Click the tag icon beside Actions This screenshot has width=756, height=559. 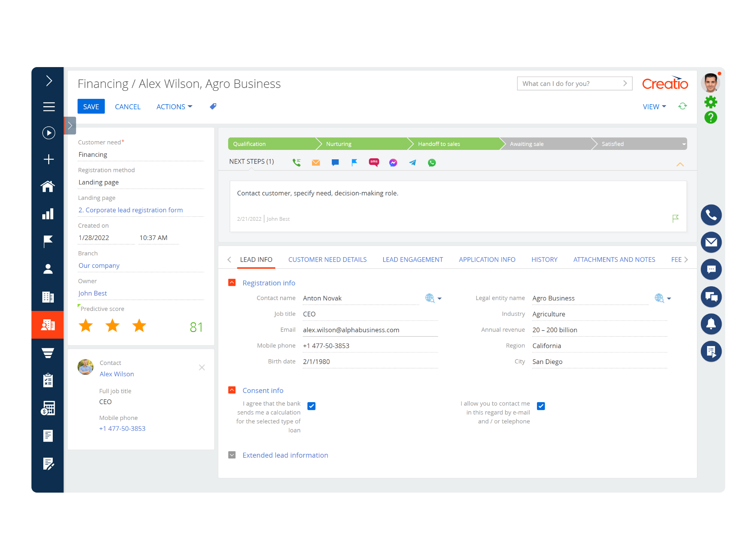click(x=213, y=107)
